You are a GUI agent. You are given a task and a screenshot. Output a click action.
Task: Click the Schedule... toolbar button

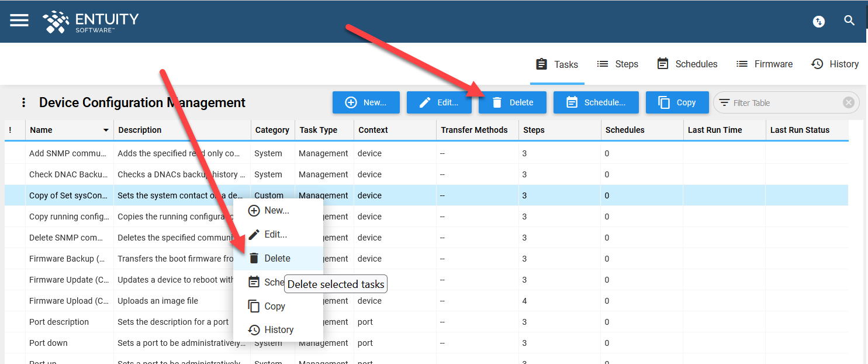[596, 102]
